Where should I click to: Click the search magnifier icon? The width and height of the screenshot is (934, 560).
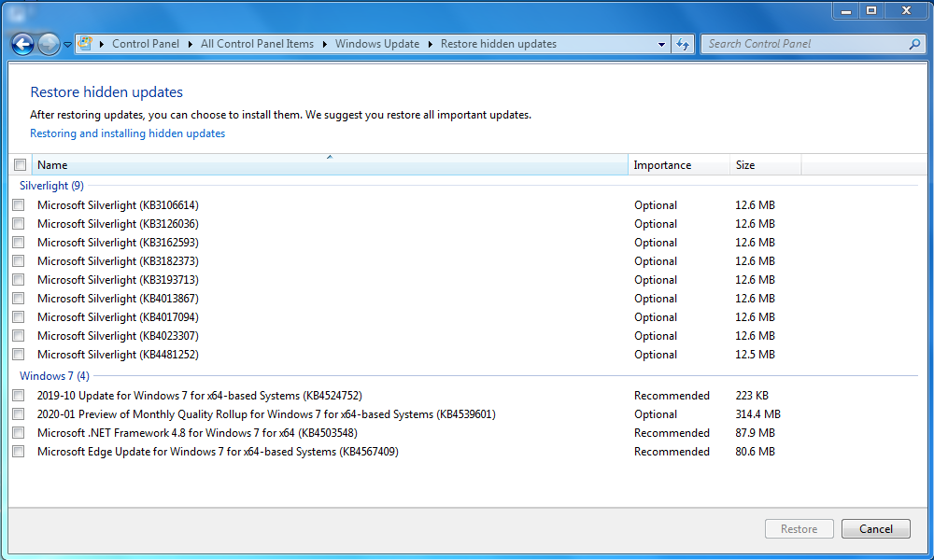click(914, 44)
